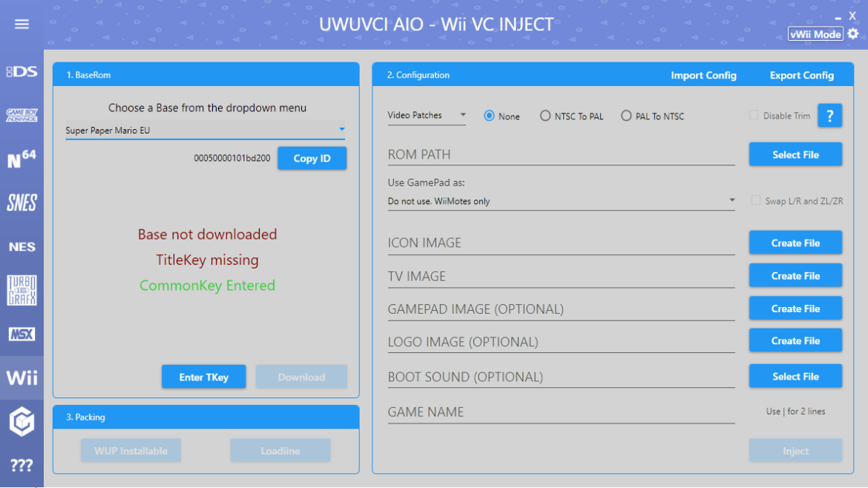Select the TurboGrafx console icon
Image resolution: width=868 pixels, height=488 pixels.
[x=22, y=290]
